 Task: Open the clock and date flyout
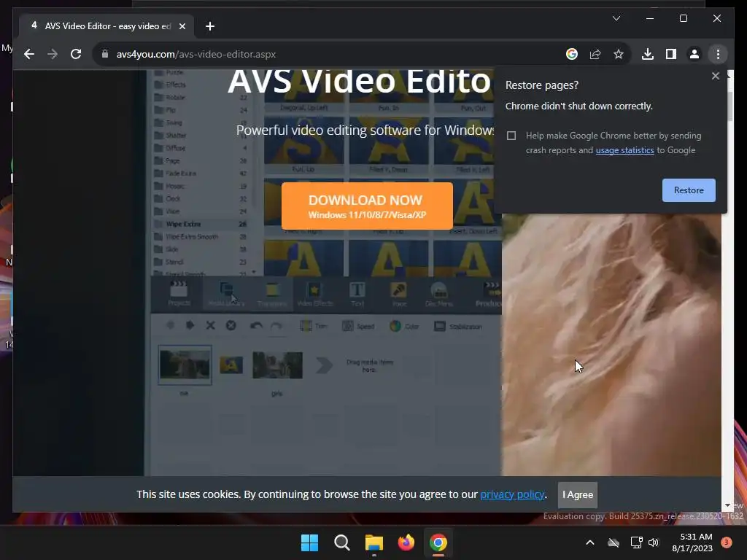[692, 542]
